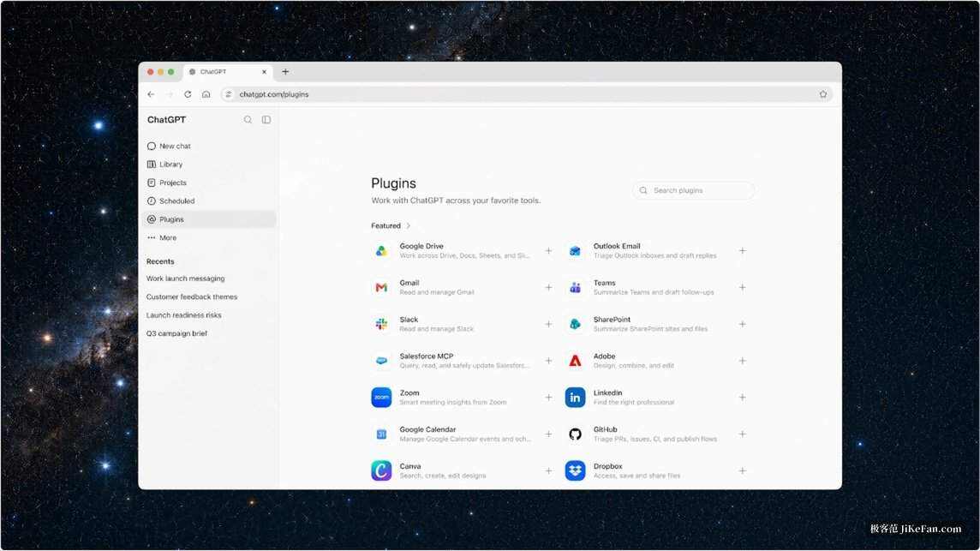Click the GitHub plugin icon
Screen dimensions: 980x551
pyautogui.click(x=575, y=434)
